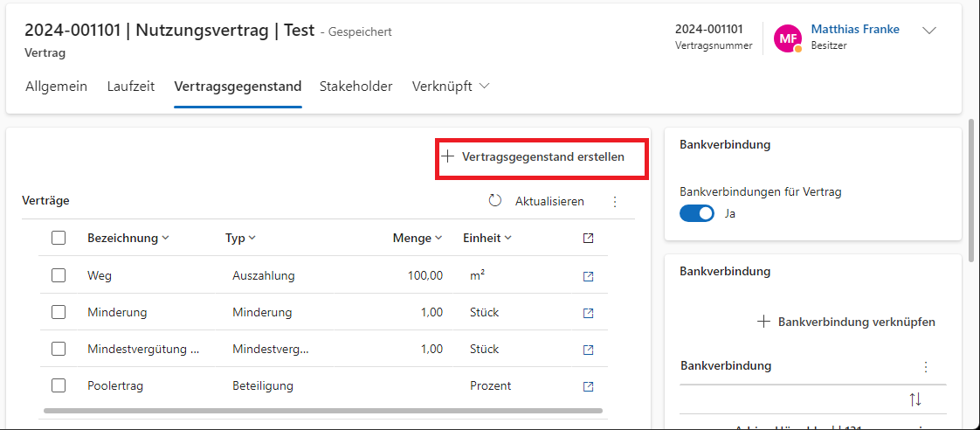Open the Minderung row pop-out icon
Viewport: 980px width, 430px height.
[x=588, y=313]
